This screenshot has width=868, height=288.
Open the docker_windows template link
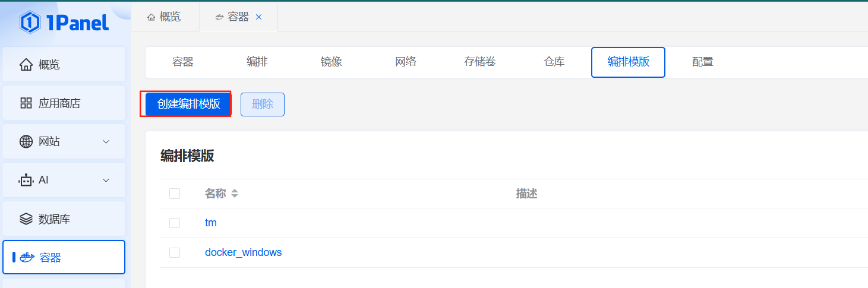click(244, 252)
